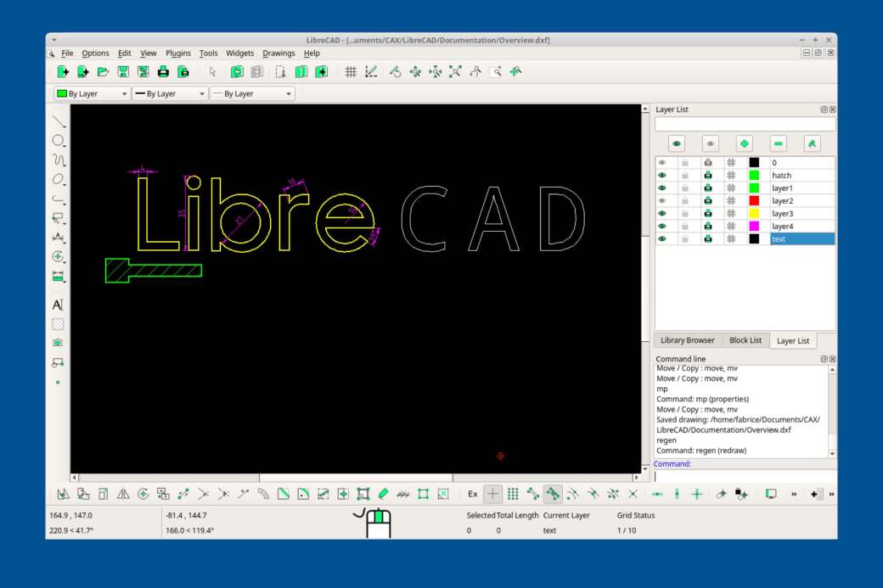Select the Insert Image tool in left toolbar
This screenshot has height=588, width=883.
[x=58, y=344]
